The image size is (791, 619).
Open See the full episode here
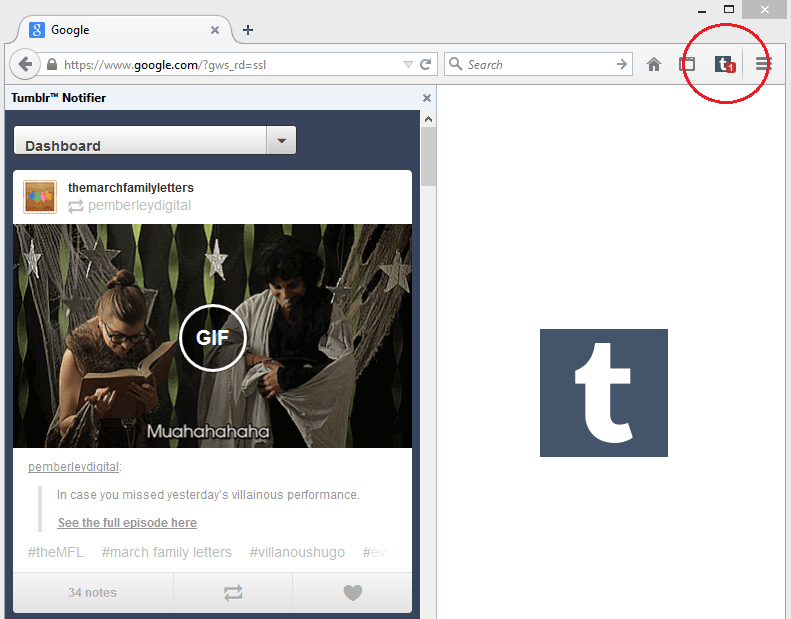pyautogui.click(x=127, y=523)
